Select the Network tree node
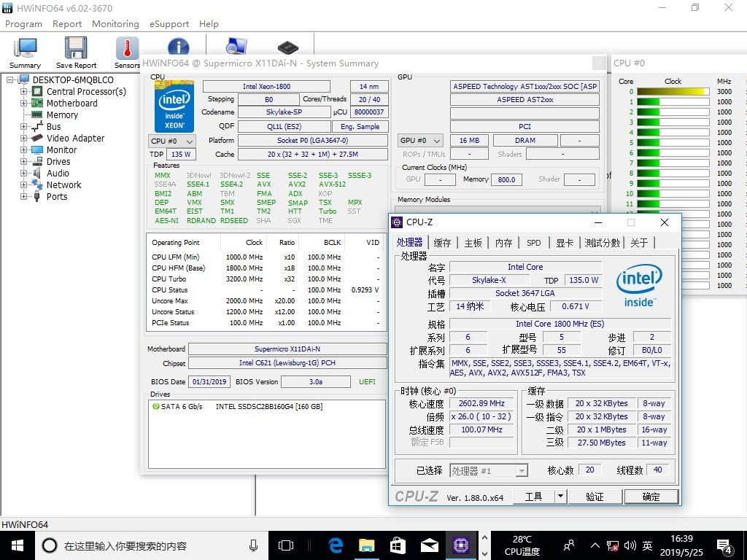747x560 pixels. [64, 184]
